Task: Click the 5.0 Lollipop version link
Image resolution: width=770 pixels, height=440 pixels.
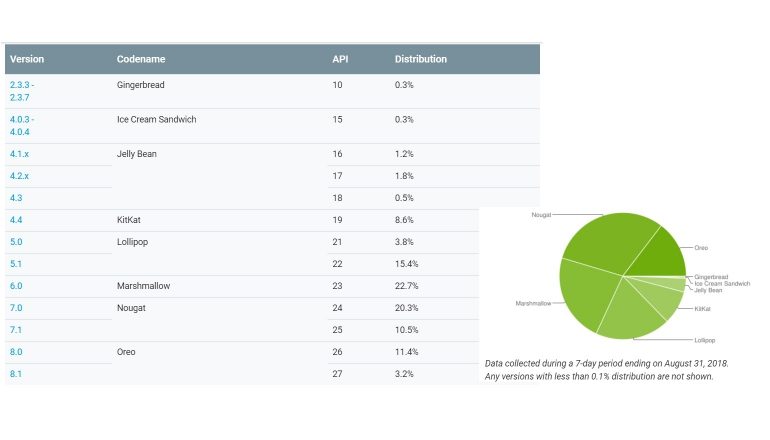Action: [16, 241]
